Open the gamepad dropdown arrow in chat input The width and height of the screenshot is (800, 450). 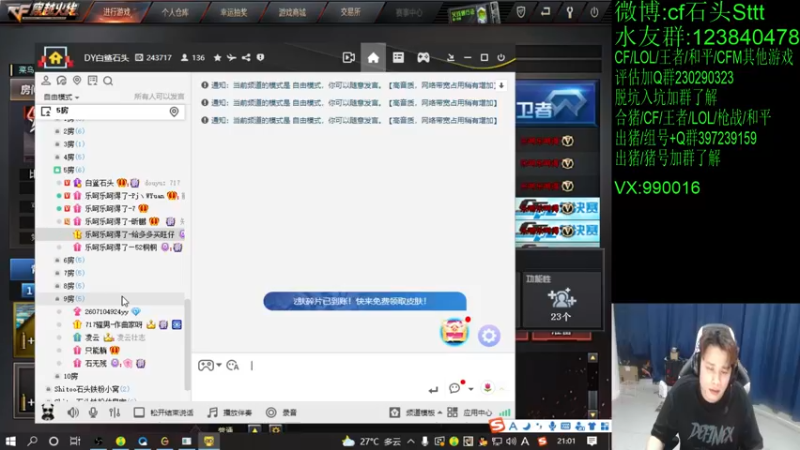coord(219,365)
